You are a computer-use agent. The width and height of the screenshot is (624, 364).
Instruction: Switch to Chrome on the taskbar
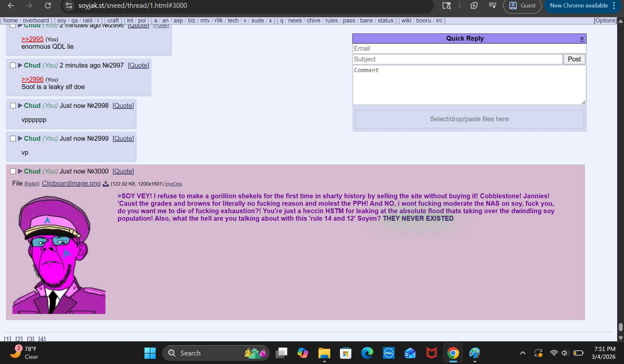[x=453, y=353]
